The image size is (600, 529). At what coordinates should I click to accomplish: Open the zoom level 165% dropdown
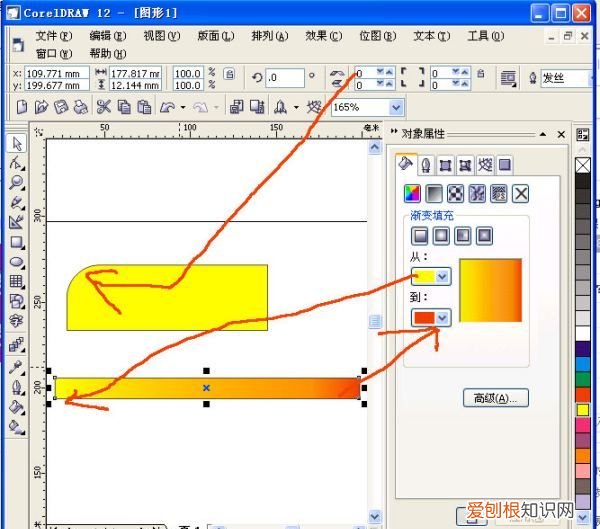pos(396,108)
